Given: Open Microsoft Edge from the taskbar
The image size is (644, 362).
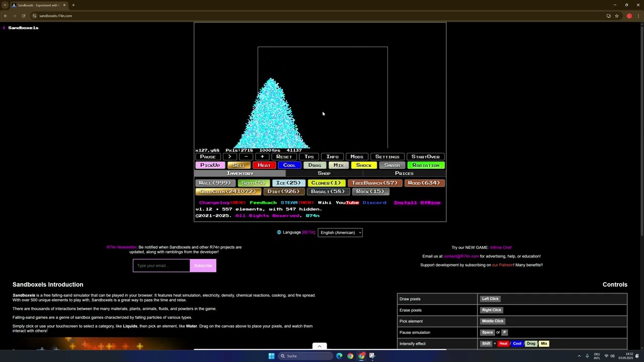Looking at the screenshot, I should tap(339, 356).
